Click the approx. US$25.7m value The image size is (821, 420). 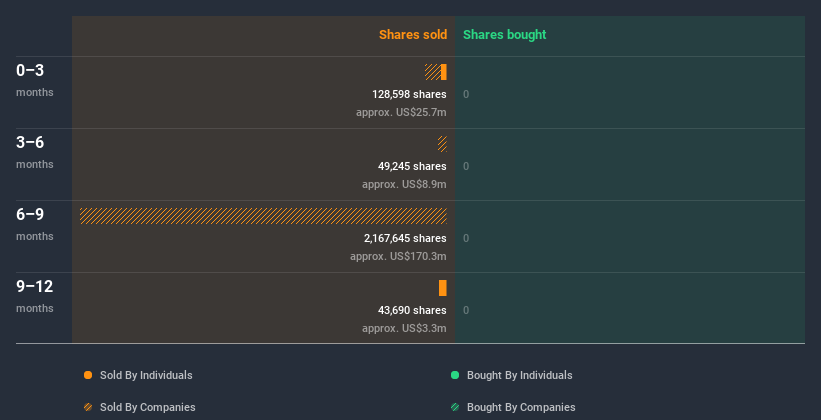[x=402, y=112]
